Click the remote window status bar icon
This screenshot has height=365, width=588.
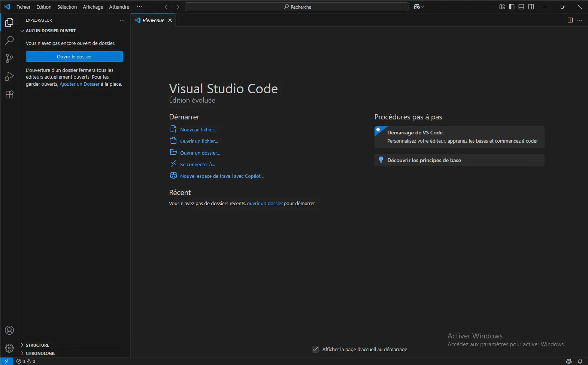click(x=7, y=361)
